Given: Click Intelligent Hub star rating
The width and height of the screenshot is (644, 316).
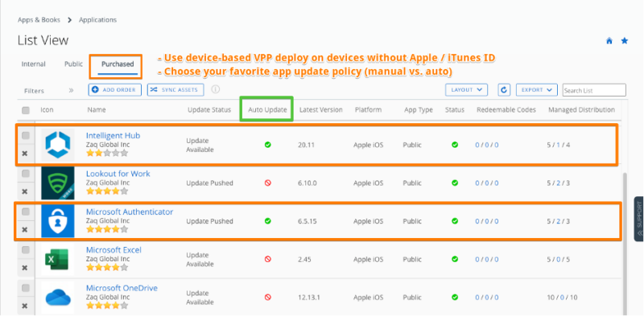Looking at the screenshot, I should 107,153.
